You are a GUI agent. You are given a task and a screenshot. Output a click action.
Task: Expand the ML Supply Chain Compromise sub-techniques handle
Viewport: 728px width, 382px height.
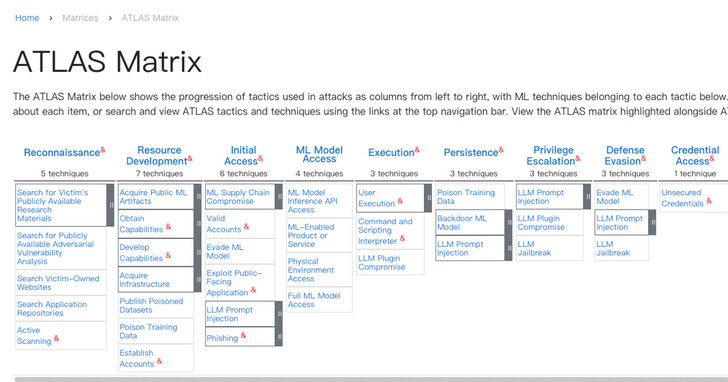tap(279, 196)
